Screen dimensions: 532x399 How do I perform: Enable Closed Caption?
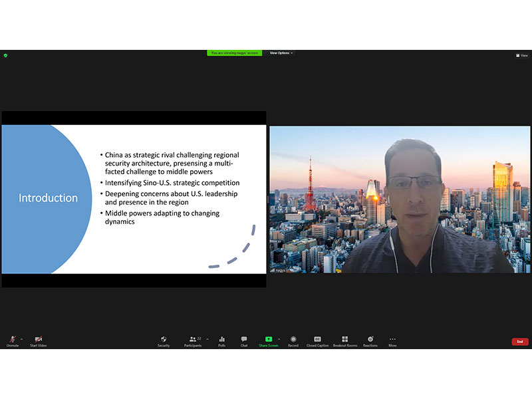(317, 340)
